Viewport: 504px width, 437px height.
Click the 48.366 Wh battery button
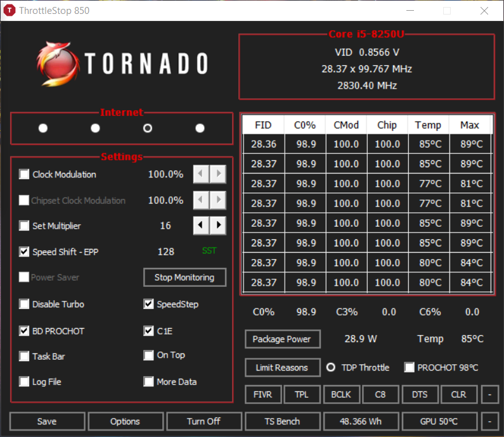pyautogui.click(x=361, y=421)
